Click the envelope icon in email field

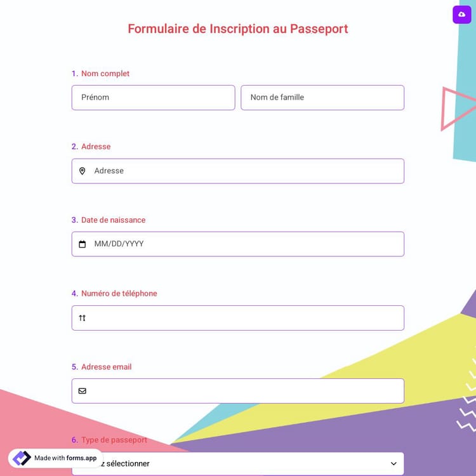tap(82, 391)
